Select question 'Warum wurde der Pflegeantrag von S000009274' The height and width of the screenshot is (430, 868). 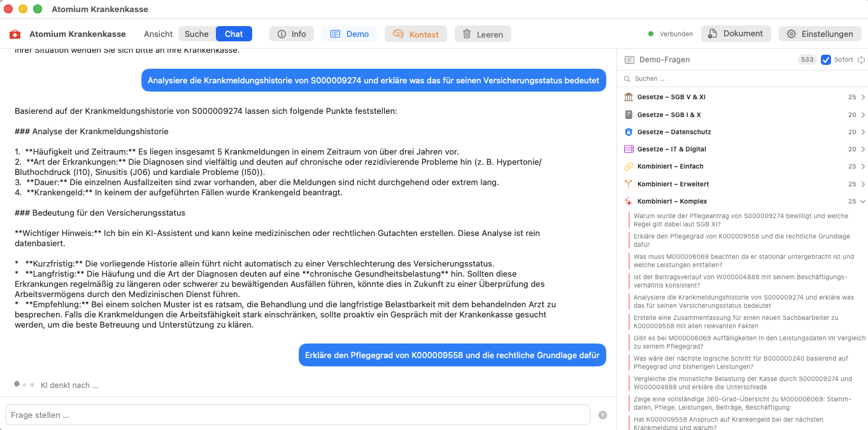pyautogui.click(x=746, y=220)
